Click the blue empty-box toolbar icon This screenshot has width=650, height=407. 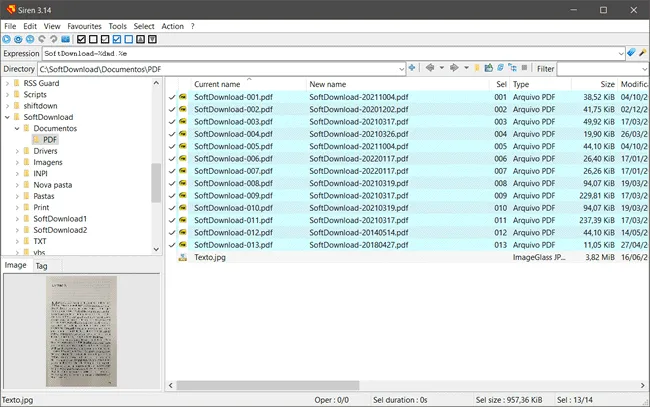point(129,39)
